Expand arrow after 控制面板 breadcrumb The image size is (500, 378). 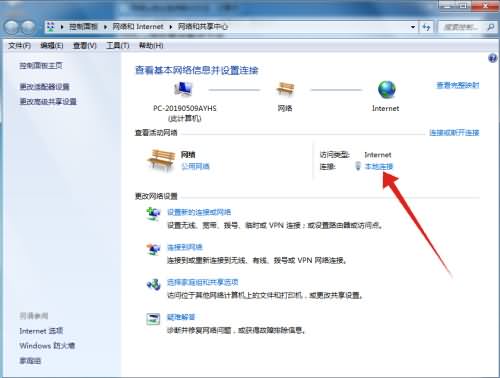[105, 27]
